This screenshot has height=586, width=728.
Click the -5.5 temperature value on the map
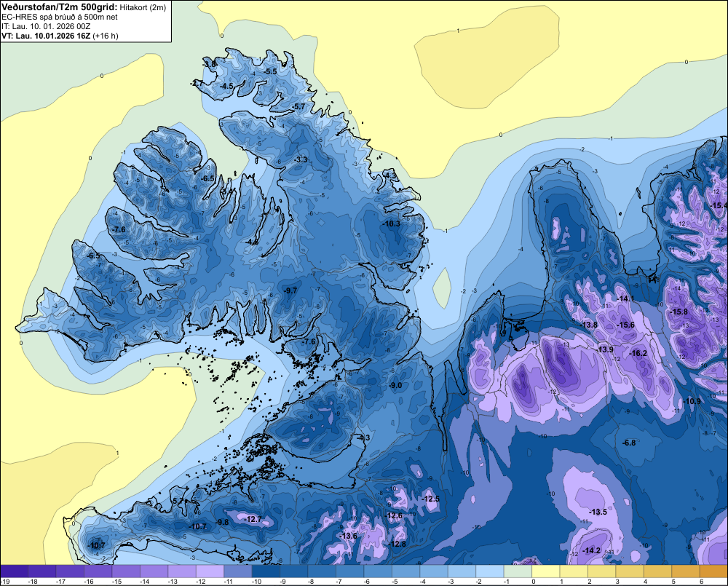click(x=271, y=71)
